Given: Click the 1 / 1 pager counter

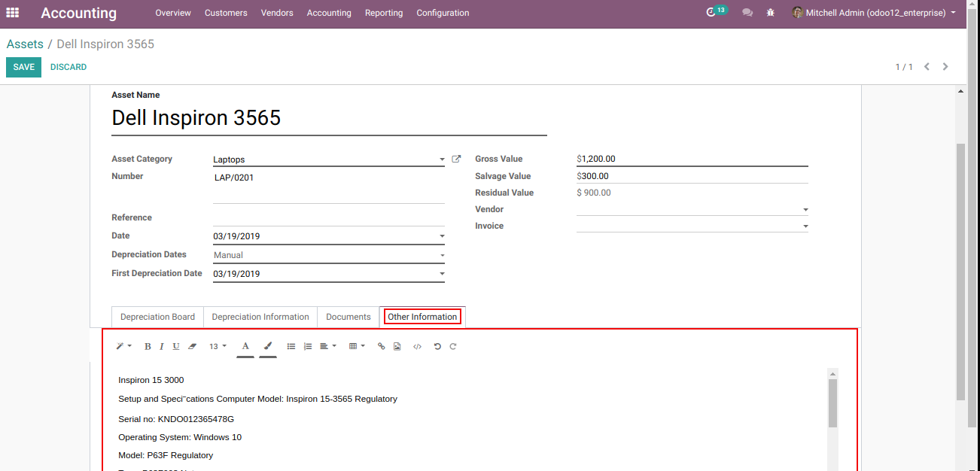Looking at the screenshot, I should 904,67.
